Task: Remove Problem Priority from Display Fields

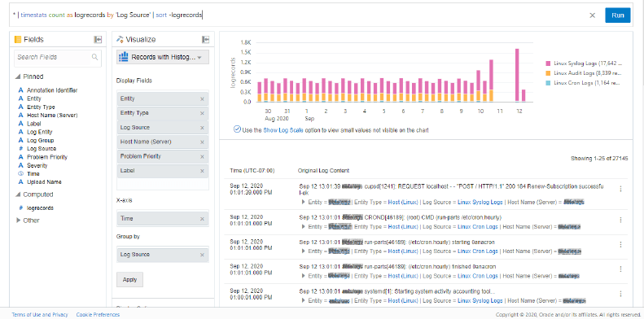Action: pyautogui.click(x=202, y=156)
